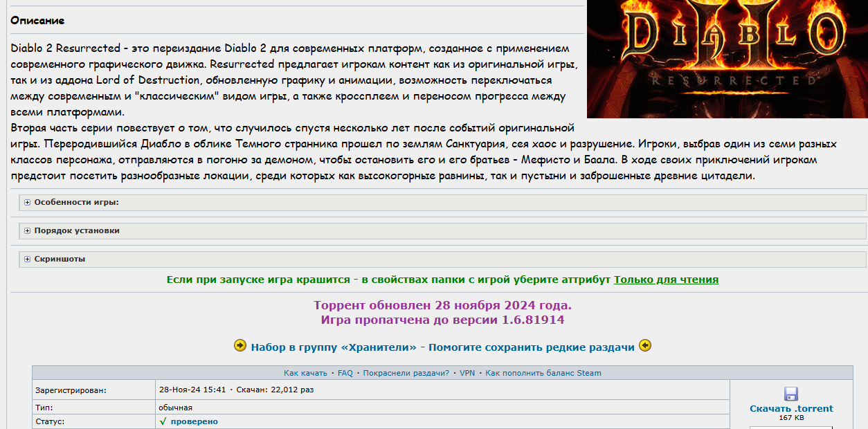Click the 28-Ноя-24 15:41 registration date
The image size is (868, 429).
pyautogui.click(x=192, y=390)
